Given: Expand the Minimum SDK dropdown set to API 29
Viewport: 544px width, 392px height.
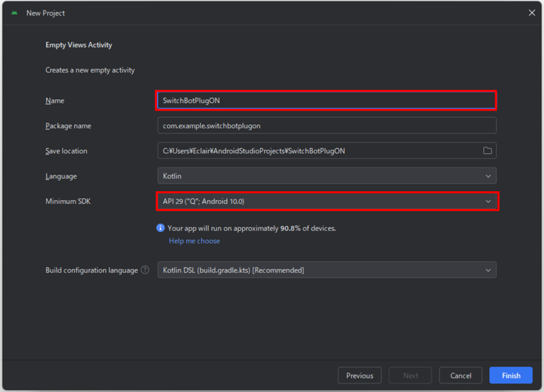Looking at the screenshot, I should pyautogui.click(x=326, y=201).
